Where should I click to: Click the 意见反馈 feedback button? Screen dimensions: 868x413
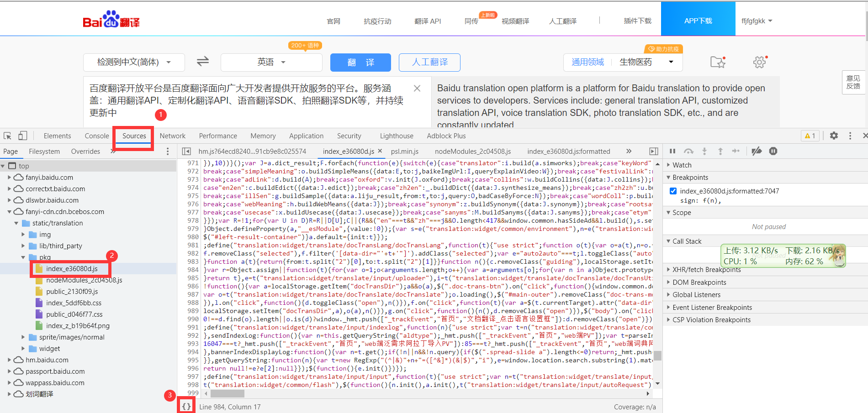click(853, 82)
